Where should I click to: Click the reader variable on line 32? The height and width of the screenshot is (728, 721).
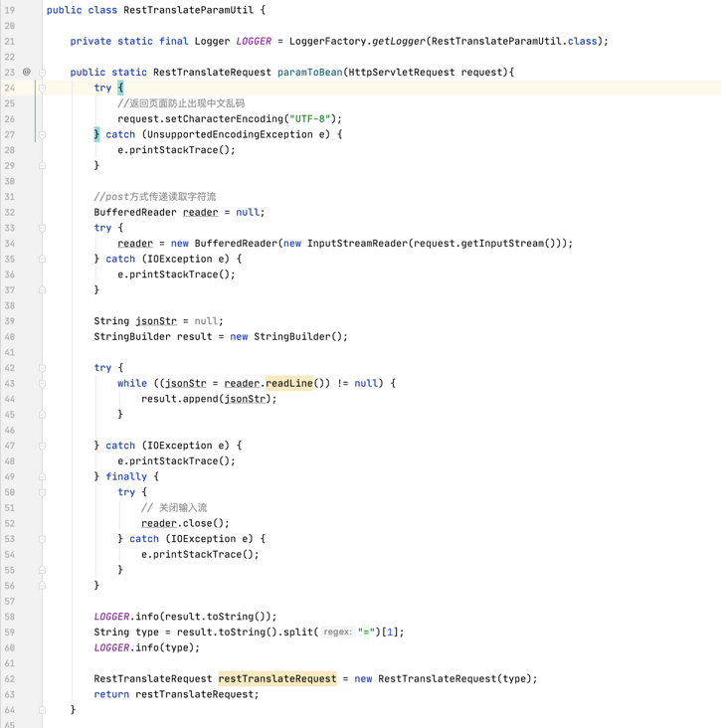(200, 212)
